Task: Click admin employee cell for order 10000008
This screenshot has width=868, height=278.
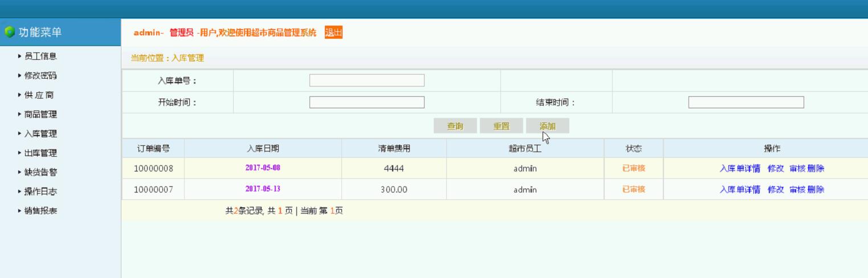Action: click(525, 169)
